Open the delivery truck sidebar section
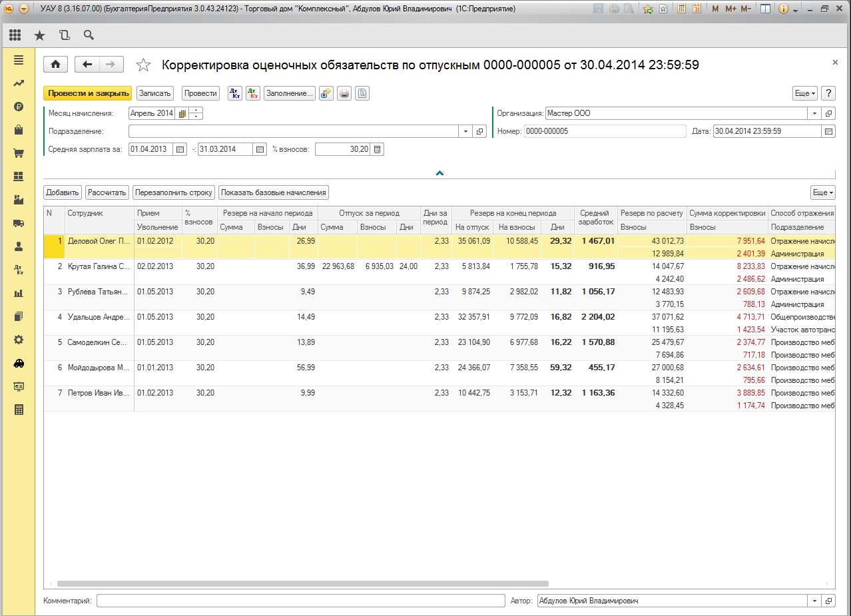Viewport: 851px width, 616px height. 19,223
